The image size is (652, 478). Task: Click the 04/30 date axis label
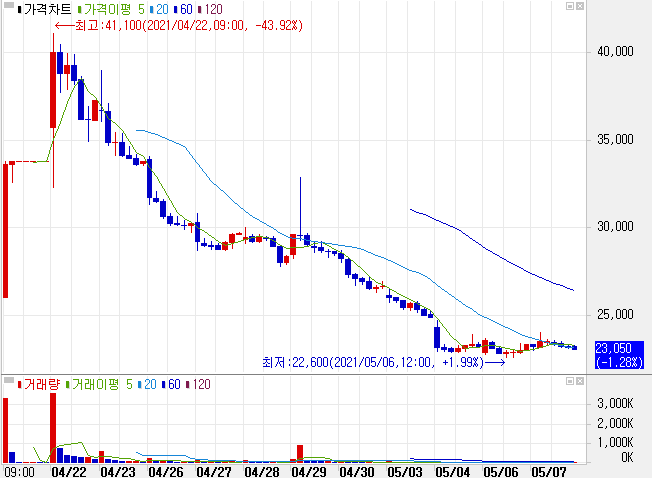(357, 472)
